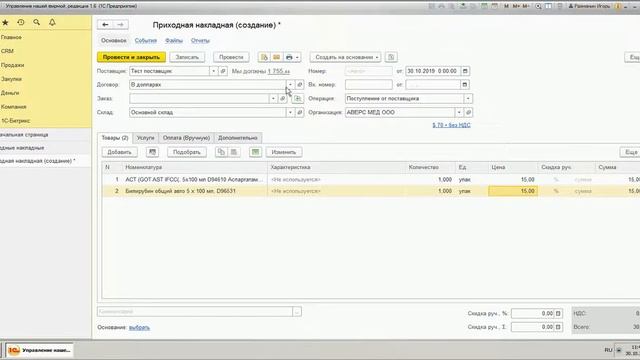640x360 pixels.
Task: Open the Закупки section in sidebar
Action: [x=11, y=79]
